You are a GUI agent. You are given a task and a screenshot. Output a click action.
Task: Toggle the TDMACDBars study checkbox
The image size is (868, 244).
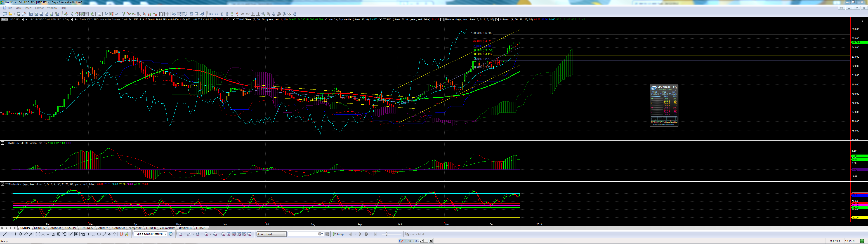click(x=234, y=20)
